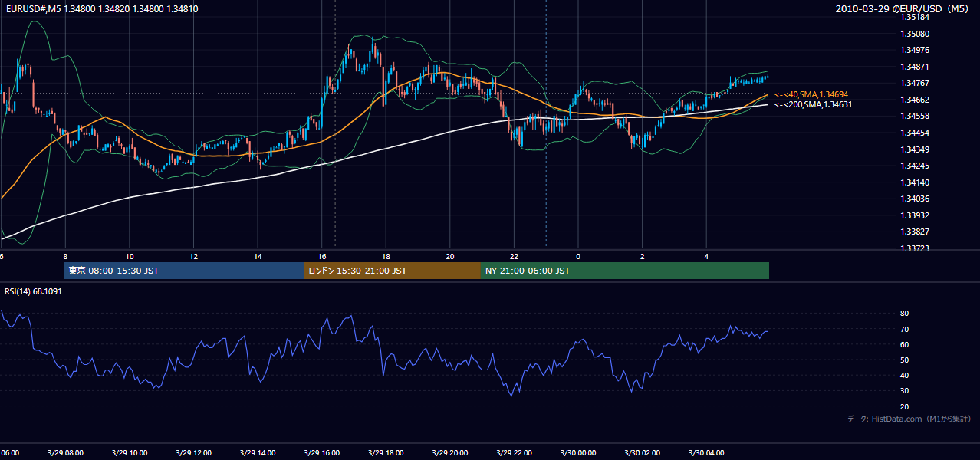The width and height of the screenshot is (980, 460).
Task: Click price axis label 1.34349
Action: tap(915, 149)
